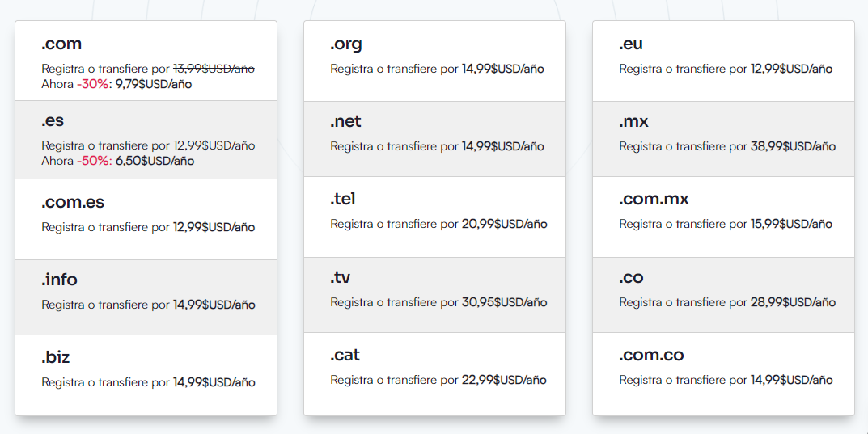868x434 pixels.
Task: Select the .org domain heading
Action: point(346,44)
